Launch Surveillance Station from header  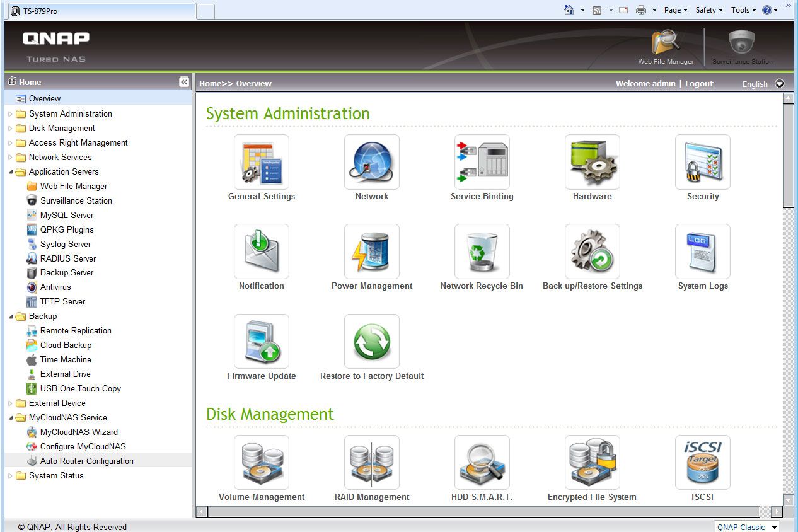coord(742,47)
